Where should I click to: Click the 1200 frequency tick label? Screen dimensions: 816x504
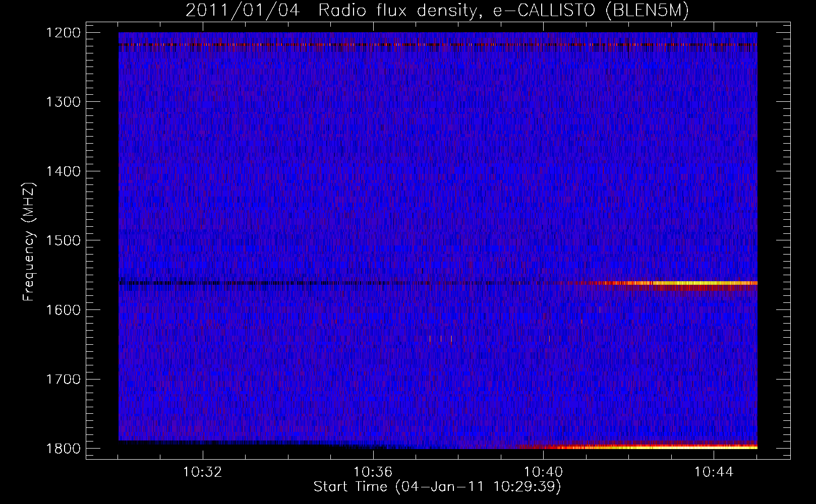(63, 33)
